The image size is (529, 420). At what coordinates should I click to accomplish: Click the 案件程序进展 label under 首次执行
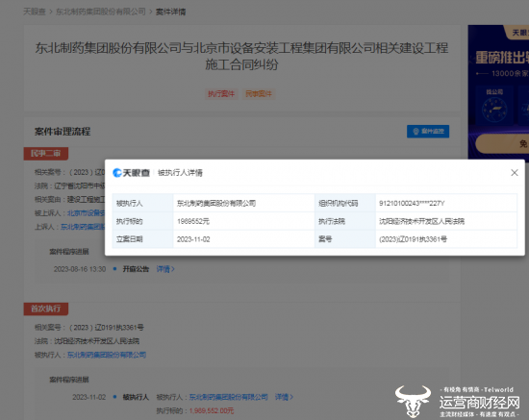pos(69,380)
